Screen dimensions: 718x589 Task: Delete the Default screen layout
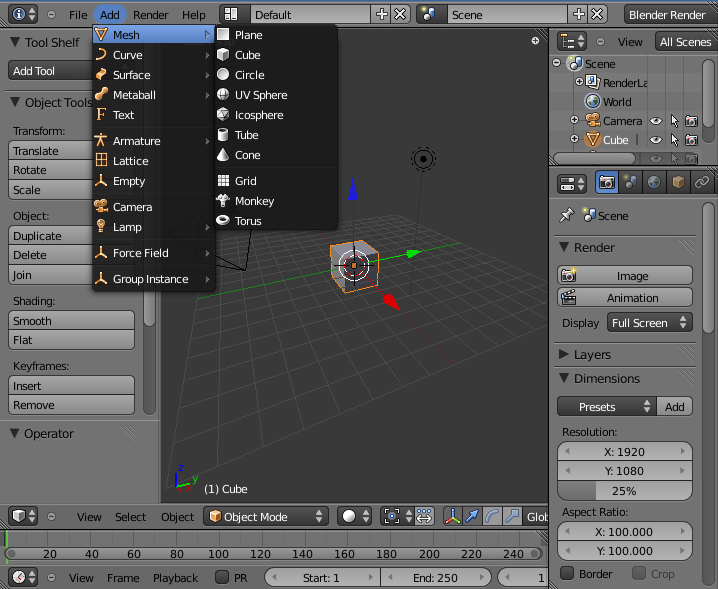[400, 15]
